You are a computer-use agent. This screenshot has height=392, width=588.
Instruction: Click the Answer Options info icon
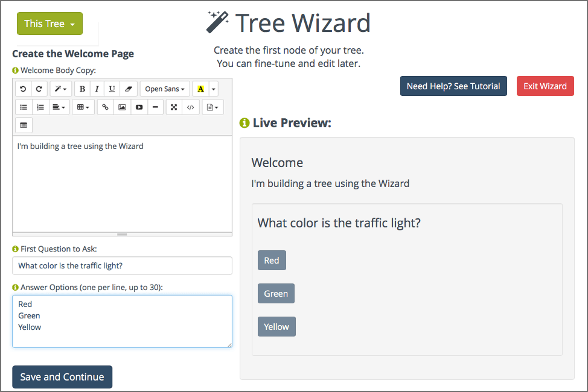point(15,288)
